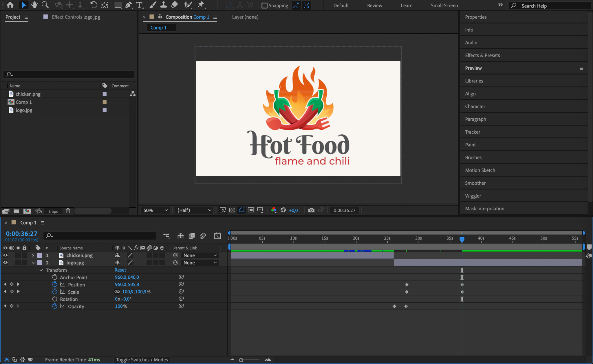Show more workspaces with double chevron
The image size is (593, 364).
point(500,5)
